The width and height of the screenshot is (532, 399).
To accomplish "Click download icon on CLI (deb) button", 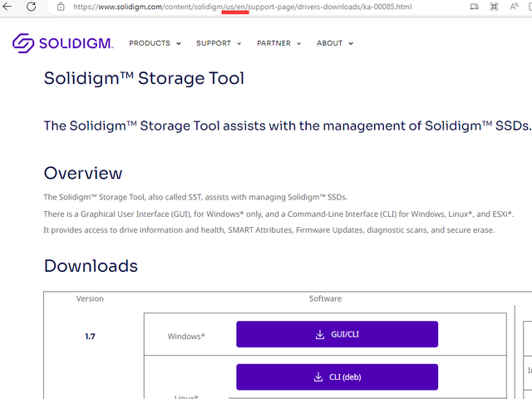I will (x=319, y=377).
